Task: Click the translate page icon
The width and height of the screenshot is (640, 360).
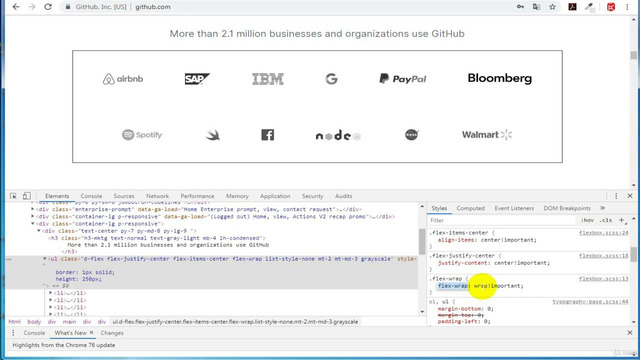Action: (x=536, y=7)
